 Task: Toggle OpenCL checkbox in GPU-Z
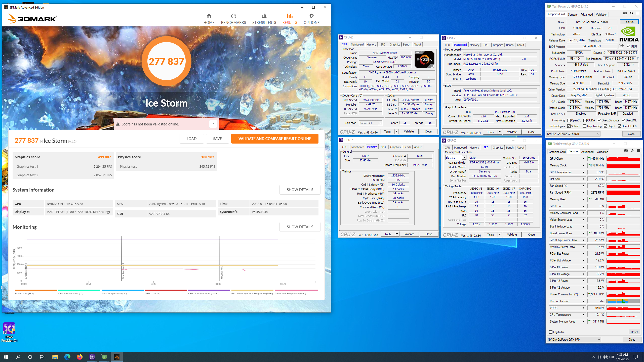[569, 120]
